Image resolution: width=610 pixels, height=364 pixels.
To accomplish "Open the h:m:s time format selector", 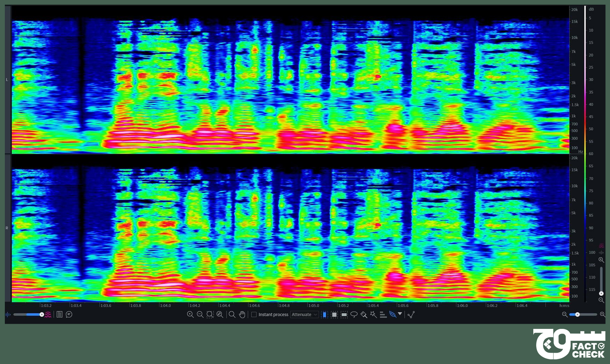I will (x=564, y=305).
